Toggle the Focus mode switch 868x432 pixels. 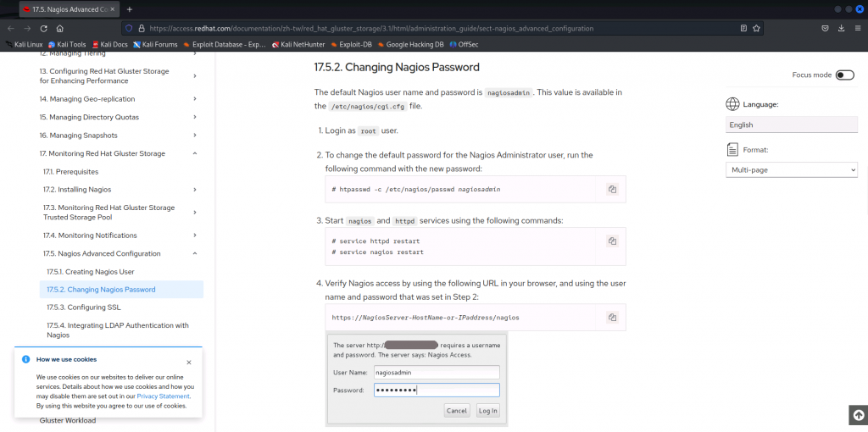[x=845, y=75]
